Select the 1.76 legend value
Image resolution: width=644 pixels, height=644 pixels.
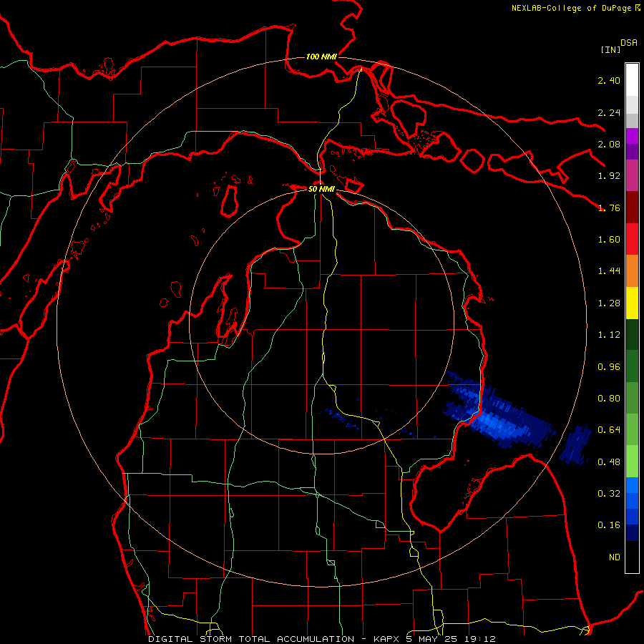tap(609, 208)
